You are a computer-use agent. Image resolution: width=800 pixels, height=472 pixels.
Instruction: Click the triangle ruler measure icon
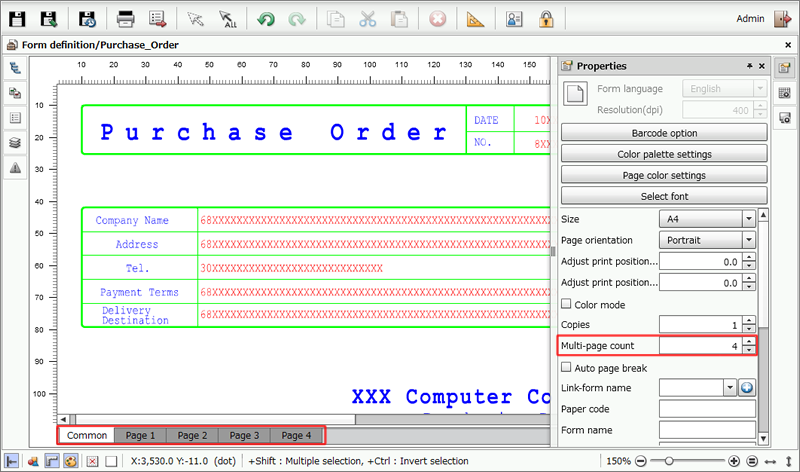tap(475, 19)
